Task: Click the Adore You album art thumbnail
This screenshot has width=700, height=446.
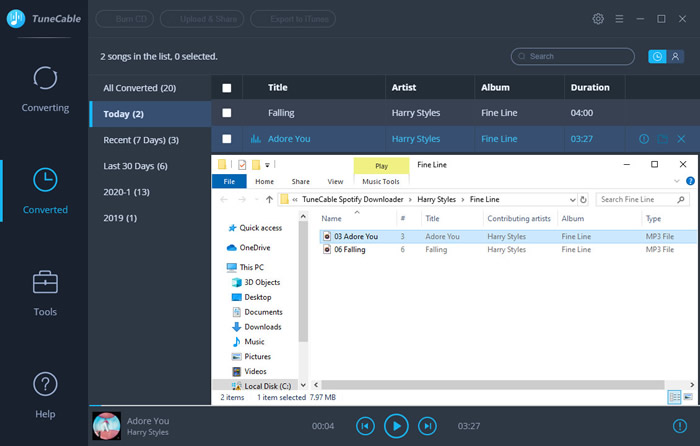Action: [x=107, y=426]
